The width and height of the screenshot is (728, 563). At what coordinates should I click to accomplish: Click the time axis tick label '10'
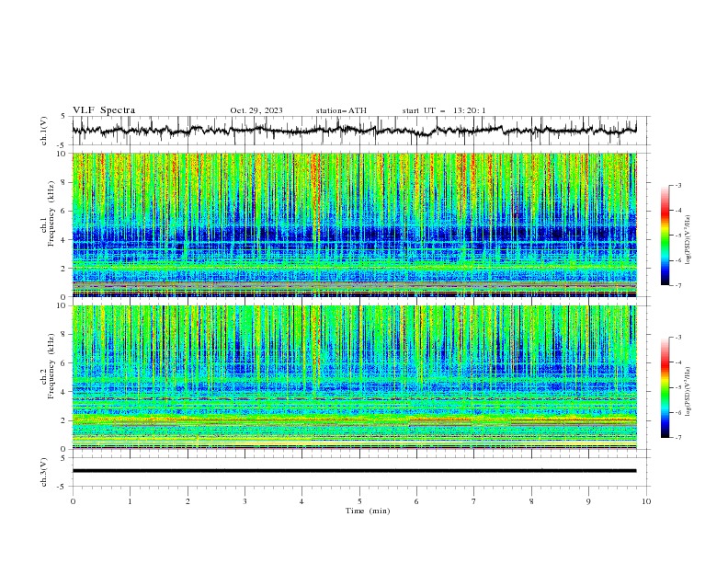[646, 501]
